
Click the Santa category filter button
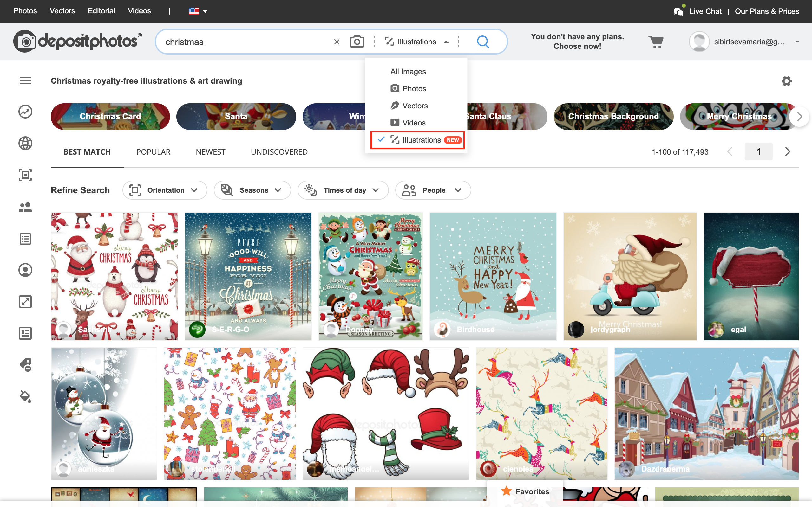[236, 116]
